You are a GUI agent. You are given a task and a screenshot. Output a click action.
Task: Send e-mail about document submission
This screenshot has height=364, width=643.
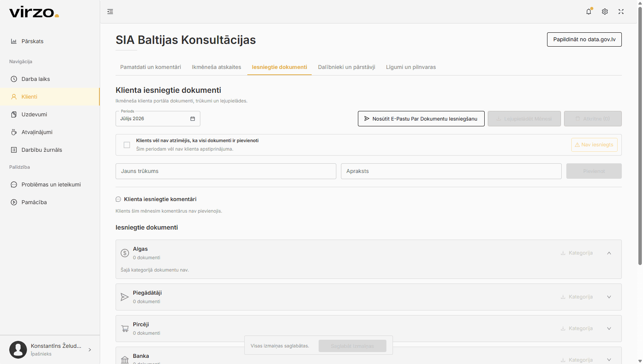coord(421,119)
